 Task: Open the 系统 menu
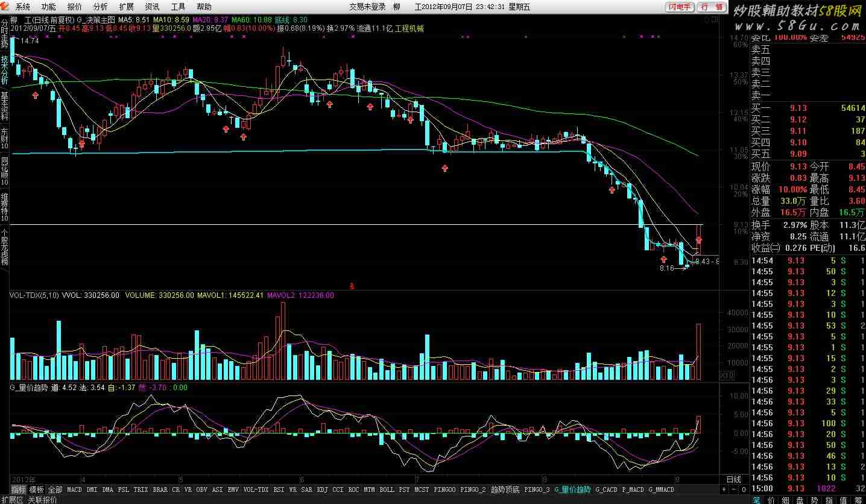(22, 7)
